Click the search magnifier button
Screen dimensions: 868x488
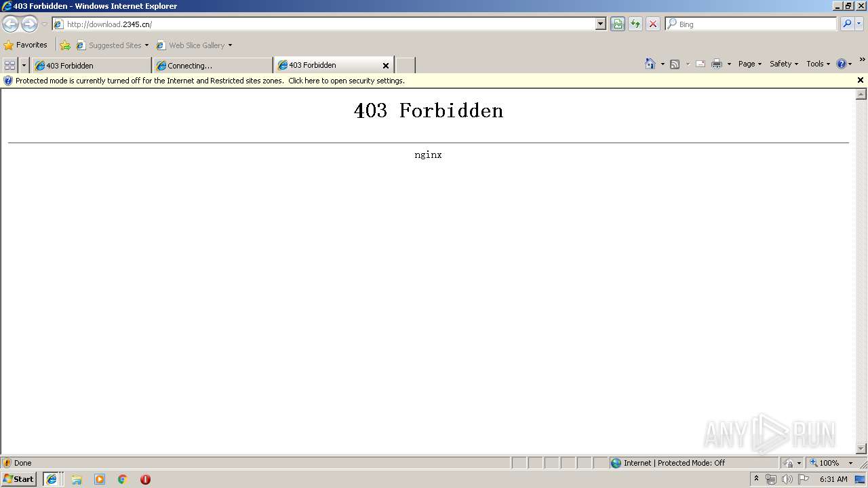(x=847, y=24)
